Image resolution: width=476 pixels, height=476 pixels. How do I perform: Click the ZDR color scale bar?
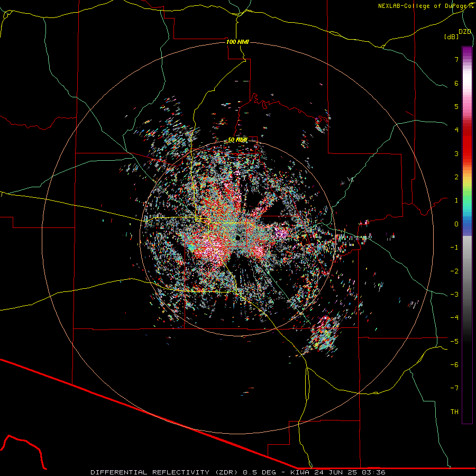pyautogui.click(x=467, y=235)
